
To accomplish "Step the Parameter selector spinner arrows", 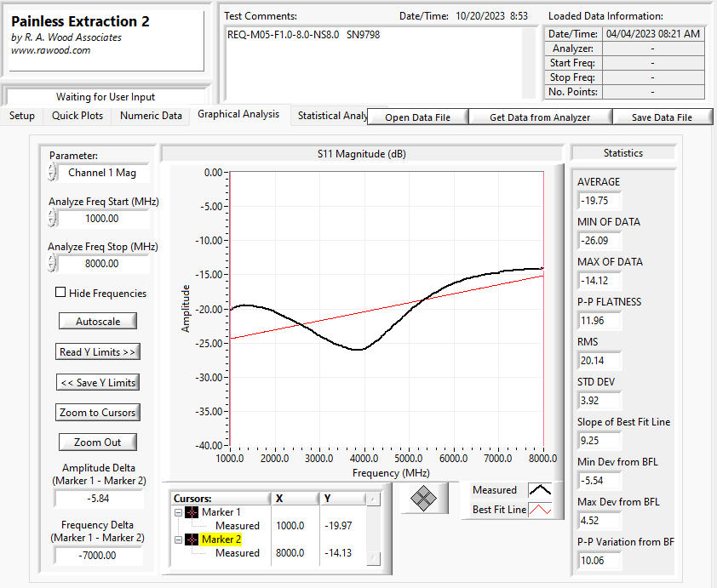I will tap(52, 172).
